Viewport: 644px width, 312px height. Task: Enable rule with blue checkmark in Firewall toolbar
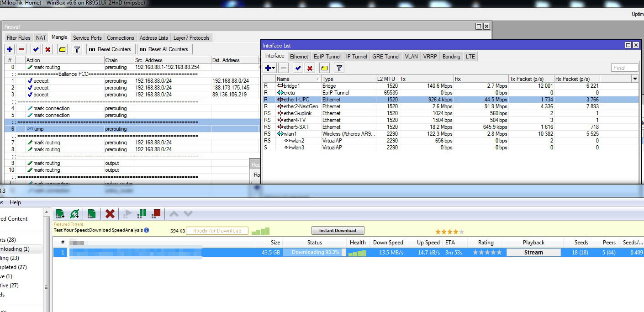coord(36,49)
